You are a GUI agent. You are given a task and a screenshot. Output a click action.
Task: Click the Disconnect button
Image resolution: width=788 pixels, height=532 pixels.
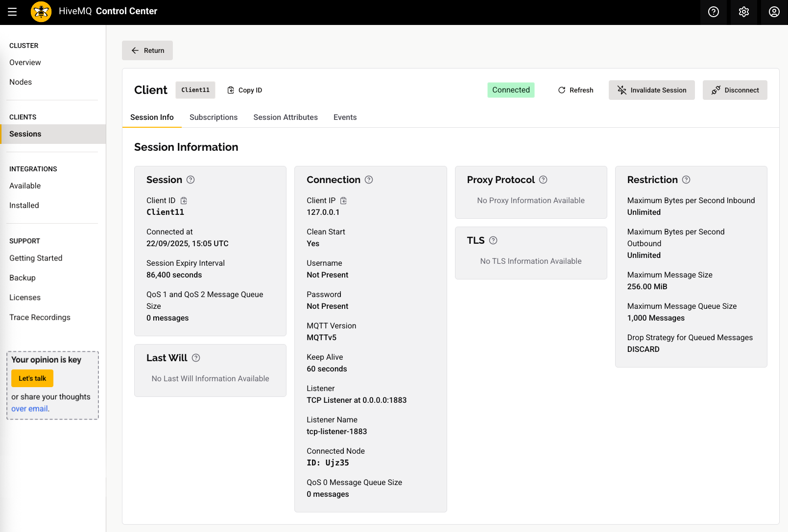[x=735, y=90]
